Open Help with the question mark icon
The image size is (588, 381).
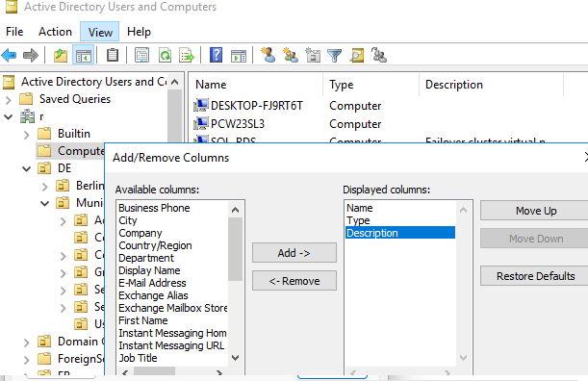point(216,56)
